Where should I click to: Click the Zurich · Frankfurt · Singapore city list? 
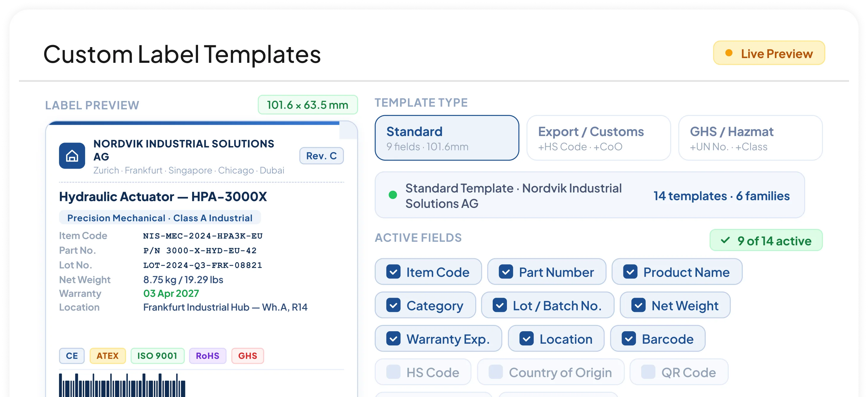click(189, 170)
